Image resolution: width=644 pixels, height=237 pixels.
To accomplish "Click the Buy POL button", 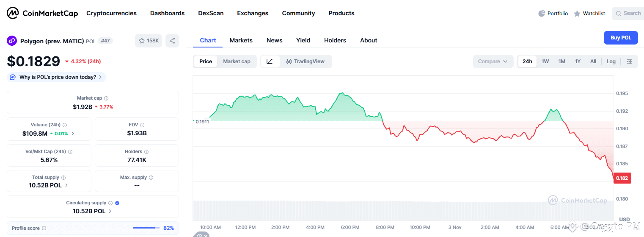I will [620, 38].
